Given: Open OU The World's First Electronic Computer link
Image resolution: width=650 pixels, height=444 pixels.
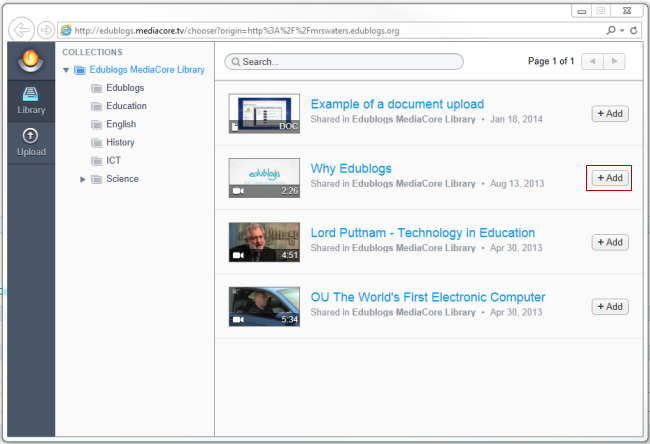Looking at the screenshot, I should 428,297.
